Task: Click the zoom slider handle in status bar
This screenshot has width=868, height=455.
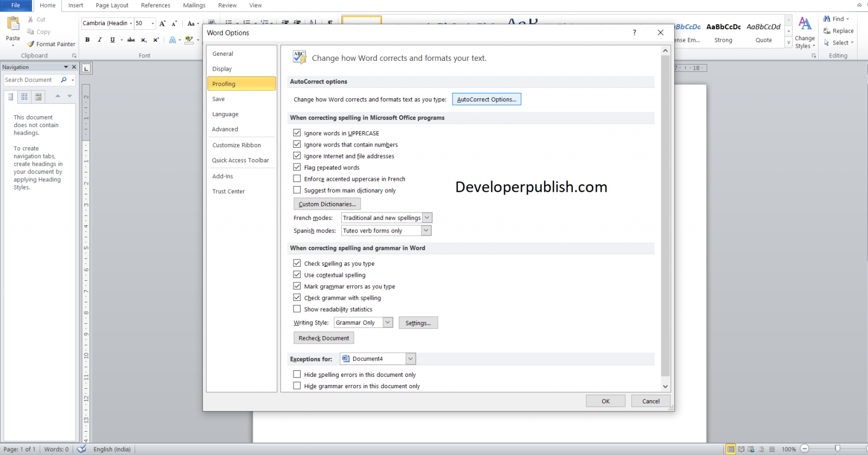Action: 838,448
